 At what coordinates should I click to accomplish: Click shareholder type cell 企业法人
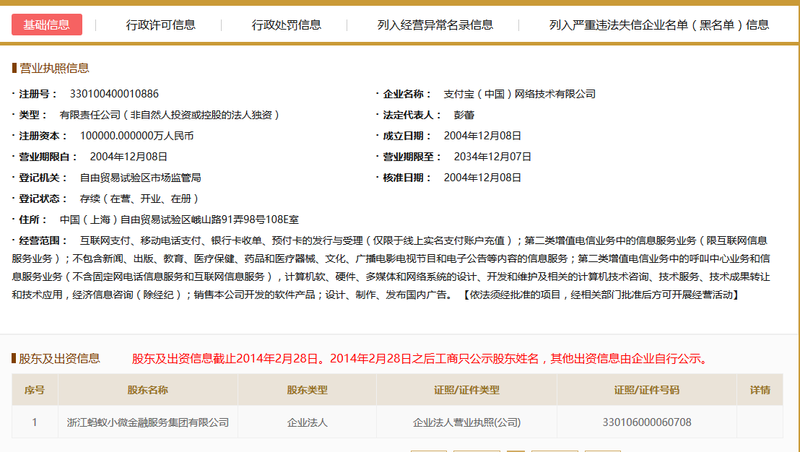click(307, 422)
